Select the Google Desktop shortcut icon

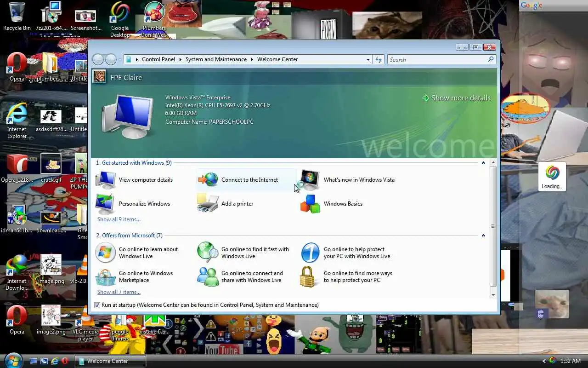pyautogui.click(x=120, y=20)
